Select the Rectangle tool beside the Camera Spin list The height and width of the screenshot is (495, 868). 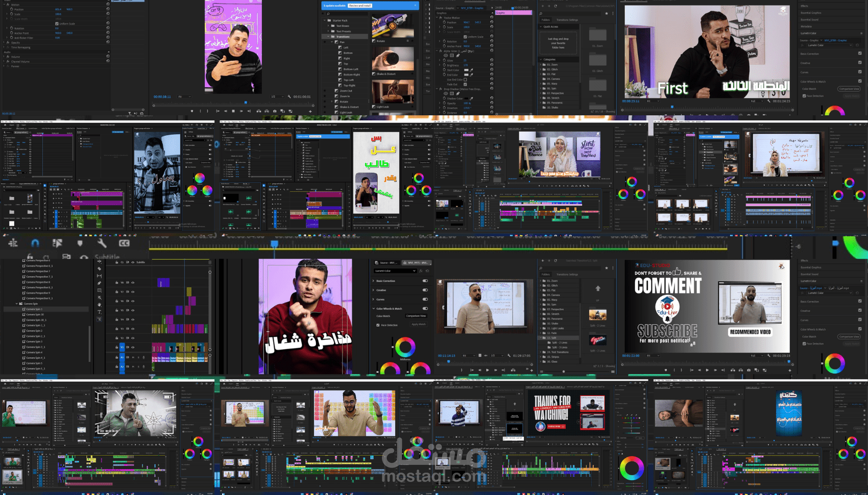point(99,290)
